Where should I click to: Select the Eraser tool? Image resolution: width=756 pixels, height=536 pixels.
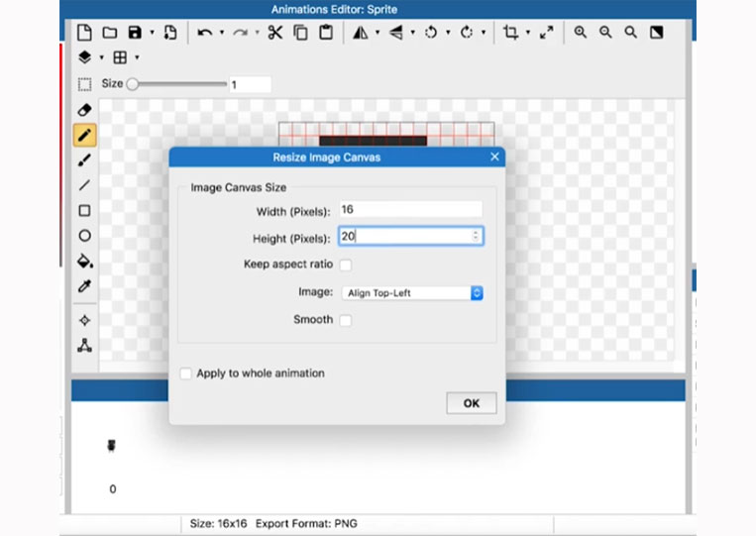tap(85, 110)
